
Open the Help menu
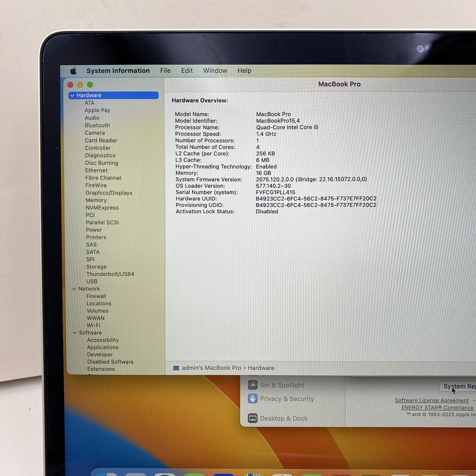click(x=244, y=71)
